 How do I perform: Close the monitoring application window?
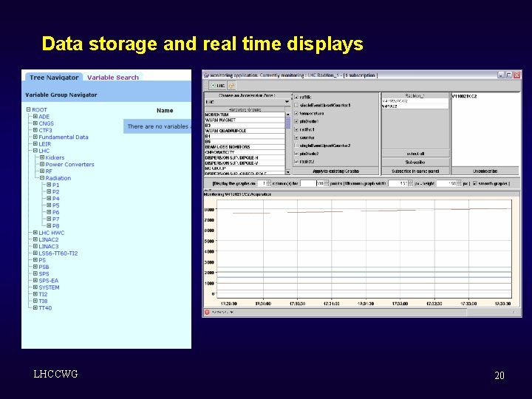tap(516, 75)
